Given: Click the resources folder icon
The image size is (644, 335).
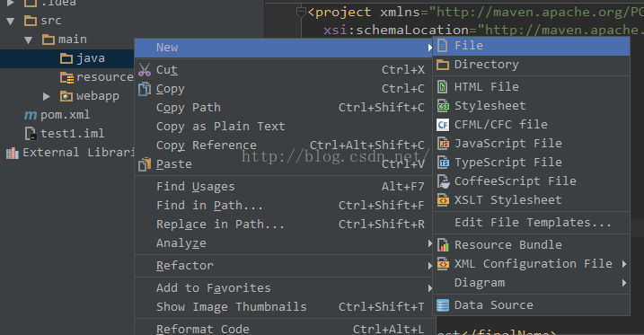Looking at the screenshot, I should [67, 77].
